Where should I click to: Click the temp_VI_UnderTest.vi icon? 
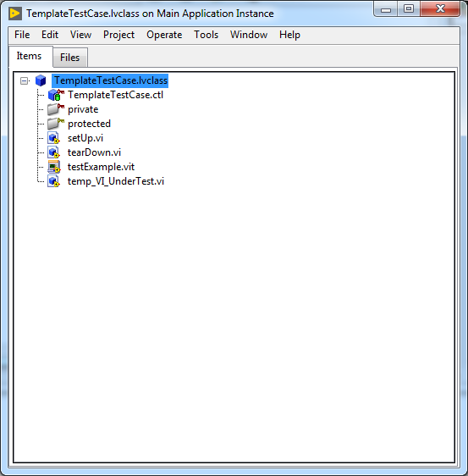[53, 181]
